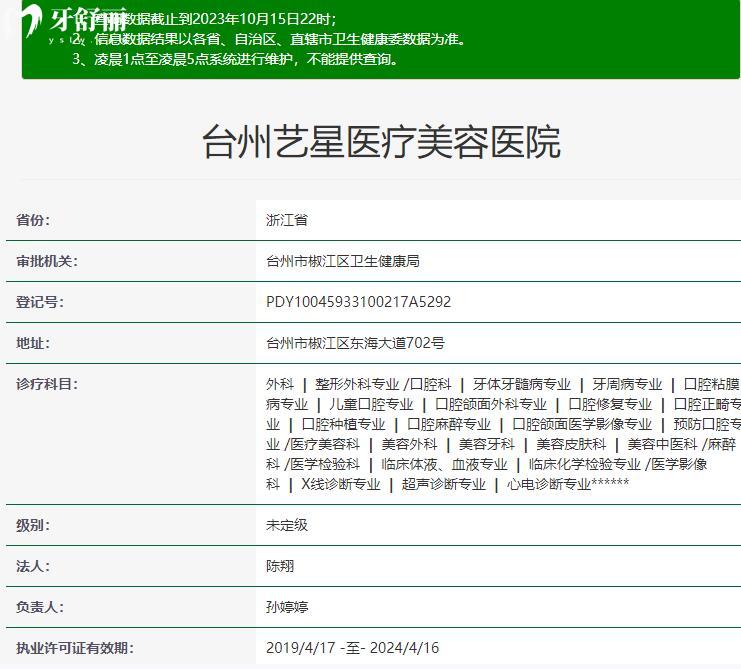Click notice line about 卫生健康委数据为准
This screenshot has width=741, height=669.
click(269, 39)
